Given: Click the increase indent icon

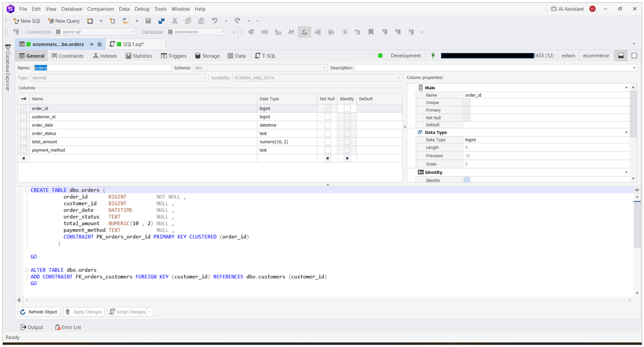Looking at the screenshot, I should coord(331,32).
